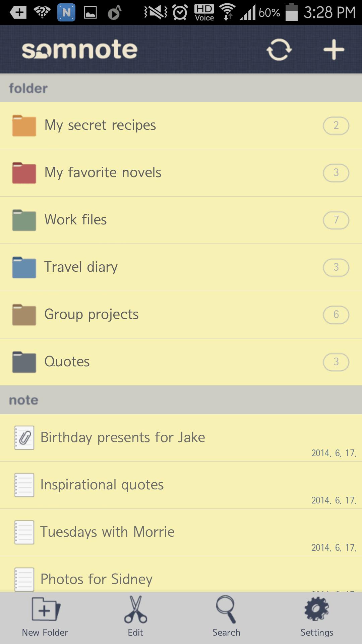The image size is (362, 644).
Task: Open the Inspirational quotes note
Action: [x=181, y=485]
